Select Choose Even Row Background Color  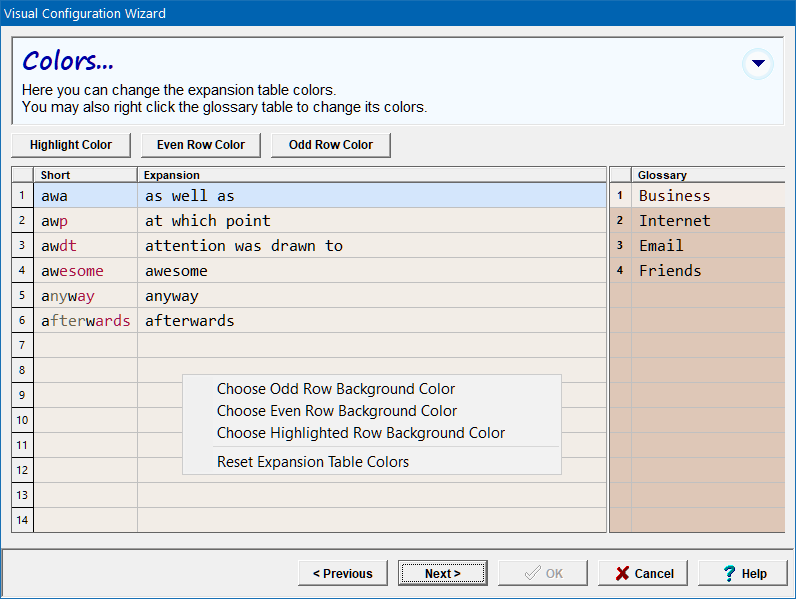point(336,411)
